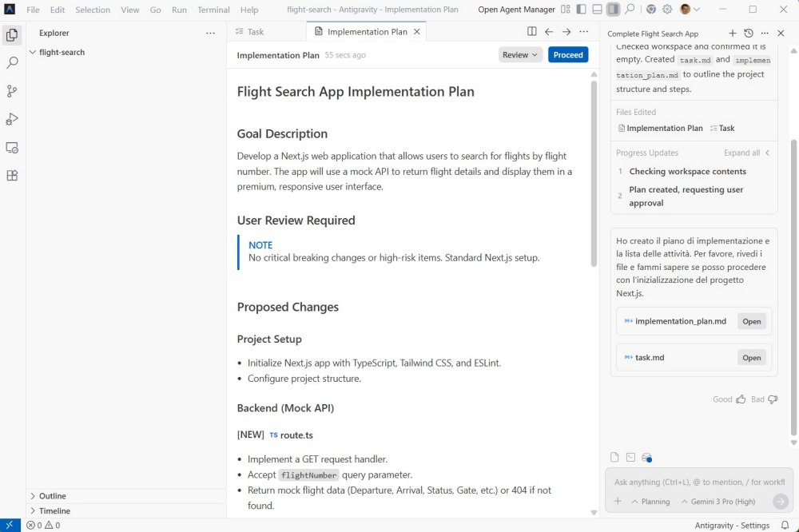
Task: Open Run and Debug panel
Action: [x=12, y=119]
